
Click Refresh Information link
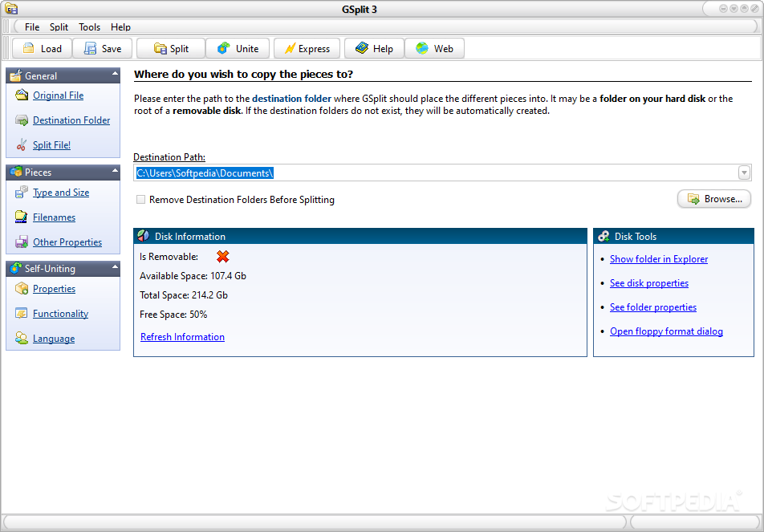tap(182, 337)
